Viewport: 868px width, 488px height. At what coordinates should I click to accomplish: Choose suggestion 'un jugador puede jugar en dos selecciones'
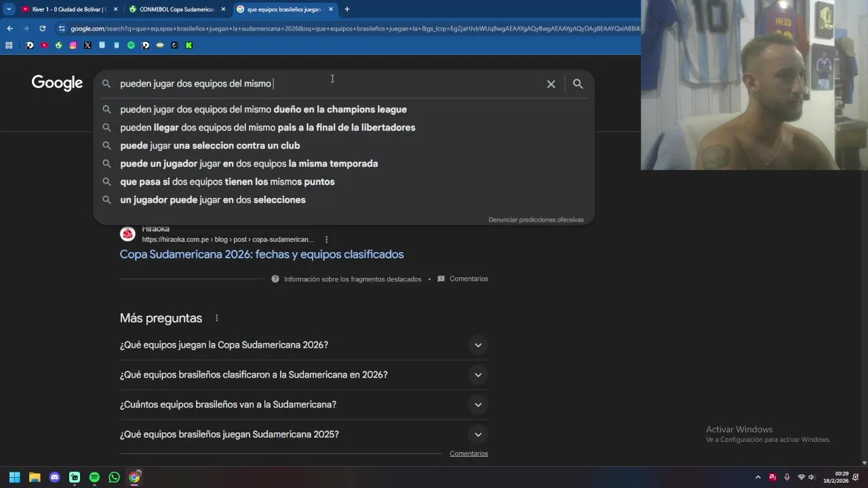tap(344, 200)
